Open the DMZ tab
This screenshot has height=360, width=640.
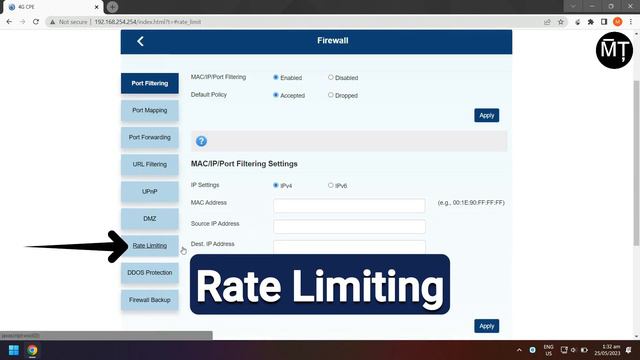click(x=150, y=219)
